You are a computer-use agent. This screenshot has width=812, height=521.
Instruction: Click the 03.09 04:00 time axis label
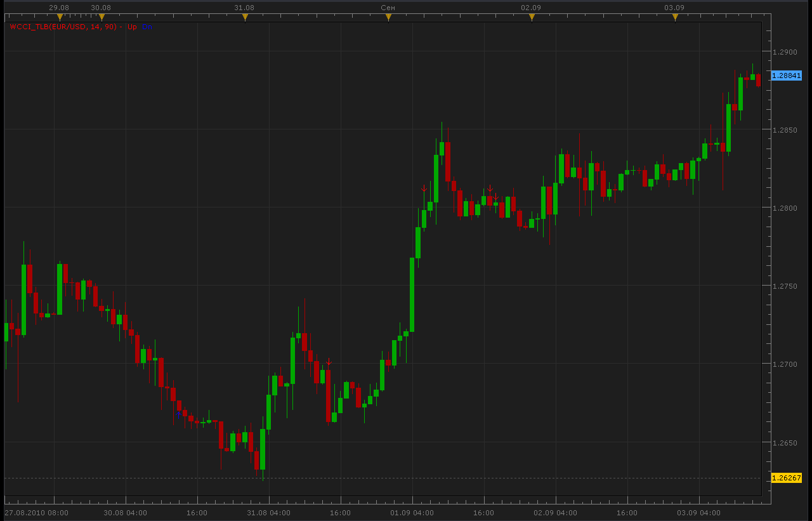pos(699,513)
